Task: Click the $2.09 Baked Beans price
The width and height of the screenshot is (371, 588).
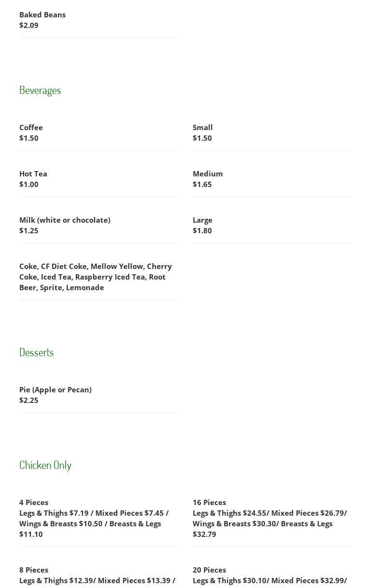Action: 29,26
